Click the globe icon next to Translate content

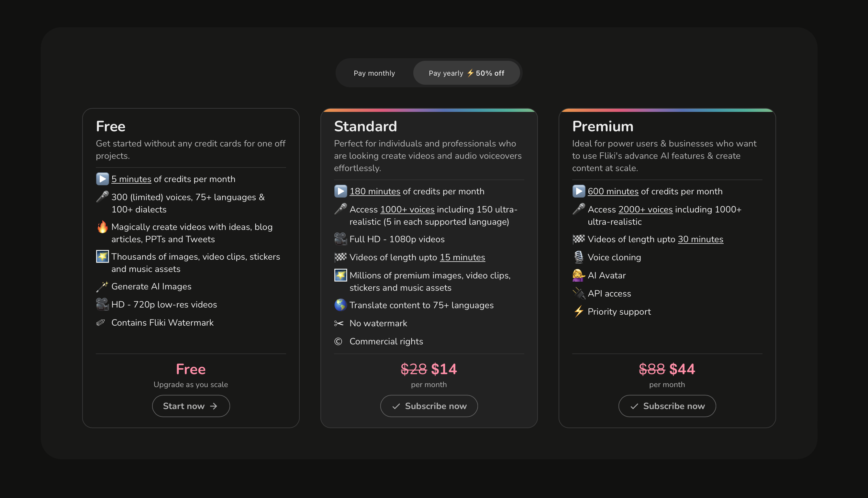coord(340,305)
